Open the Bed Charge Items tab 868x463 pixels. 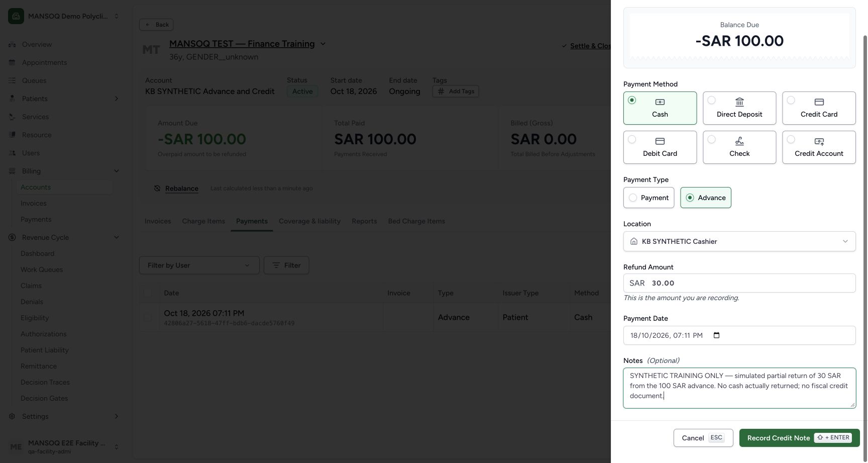pos(416,221)
